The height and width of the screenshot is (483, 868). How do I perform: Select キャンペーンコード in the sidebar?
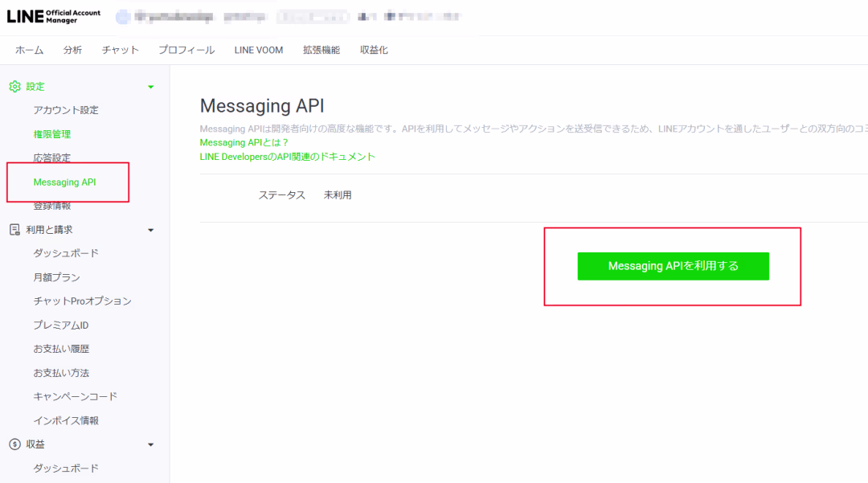(76, 397)
